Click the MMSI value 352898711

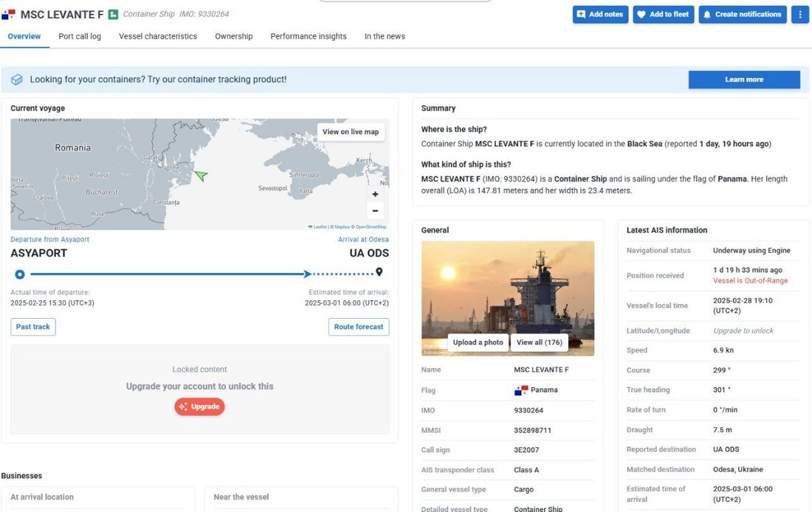532,430
